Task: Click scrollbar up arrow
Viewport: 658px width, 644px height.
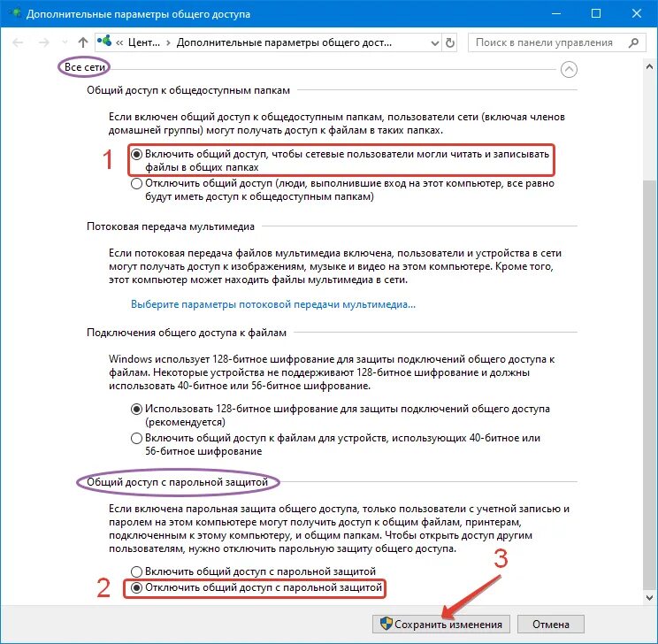Action: [650, 66]
